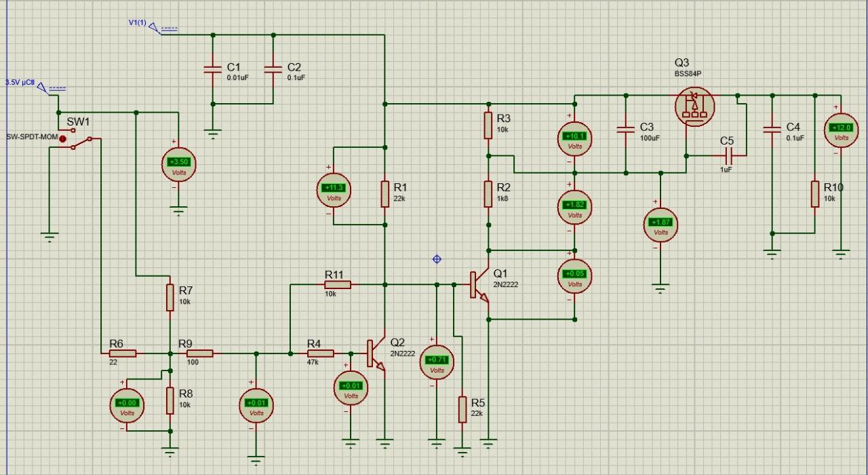This screenshot has width=868, height=475.
Task: Select capacitor C3 100uF
Action: tap(625, 129)
